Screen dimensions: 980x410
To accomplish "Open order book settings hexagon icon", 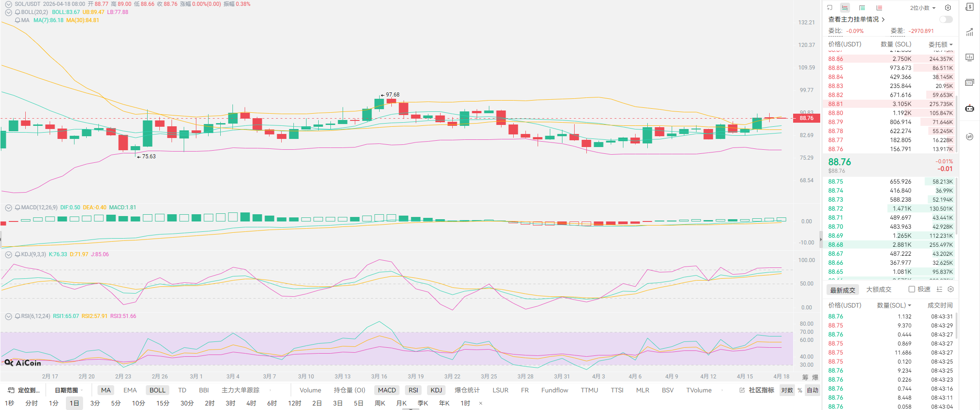I will [x=948, y=8].
